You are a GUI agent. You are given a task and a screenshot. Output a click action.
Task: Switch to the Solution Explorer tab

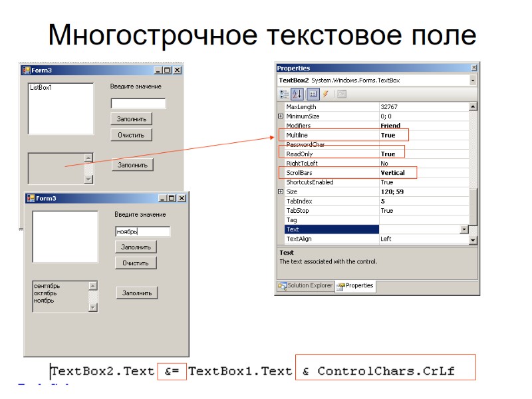[305, 286]
